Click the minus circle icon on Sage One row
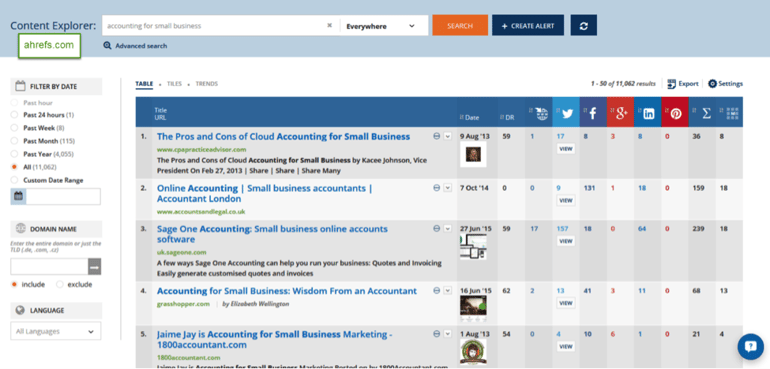The height and width of the screenshot is (369, 770). pyautogui.click(x=437, y=229)
